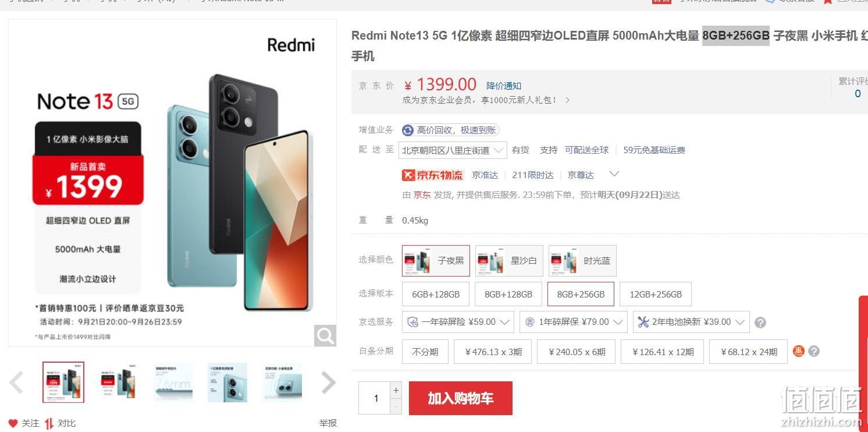
Task: Open the 北京朝阳区八里庄街道 delivery dropdown
Action: 453,150
